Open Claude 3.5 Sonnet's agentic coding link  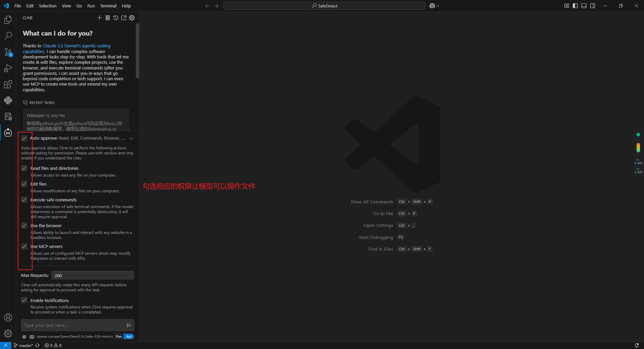pos(76,46)
